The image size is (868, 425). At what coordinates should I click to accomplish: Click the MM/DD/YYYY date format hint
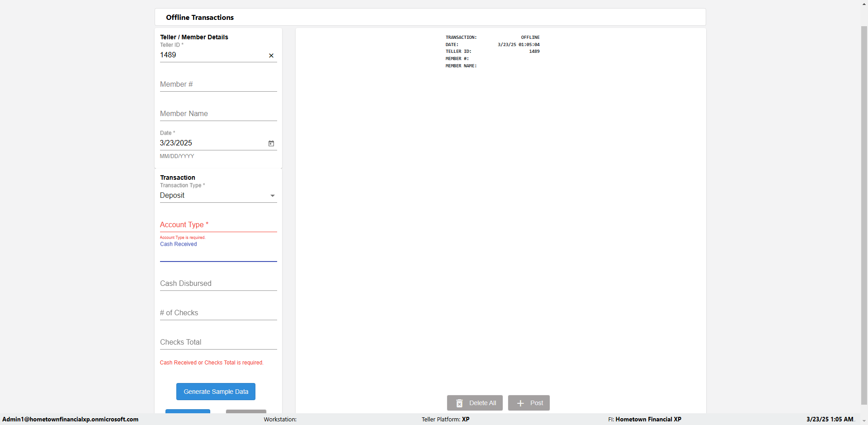[x=177, y=156]
